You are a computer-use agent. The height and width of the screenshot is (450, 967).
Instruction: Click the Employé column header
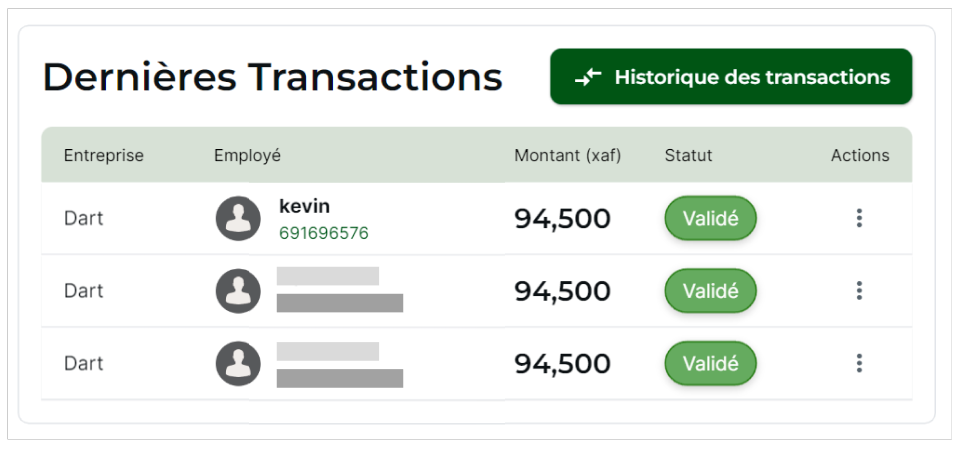click(x=247, y=155)
